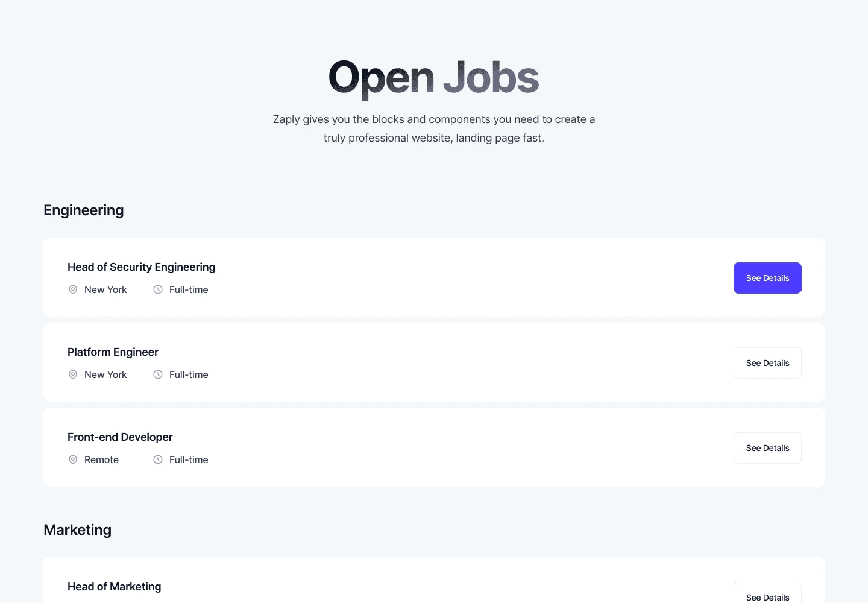The width and height of the screenshot is (868, 603).
Task: Click clock icon for Head of Security Engineering
Action: [158, 289]
